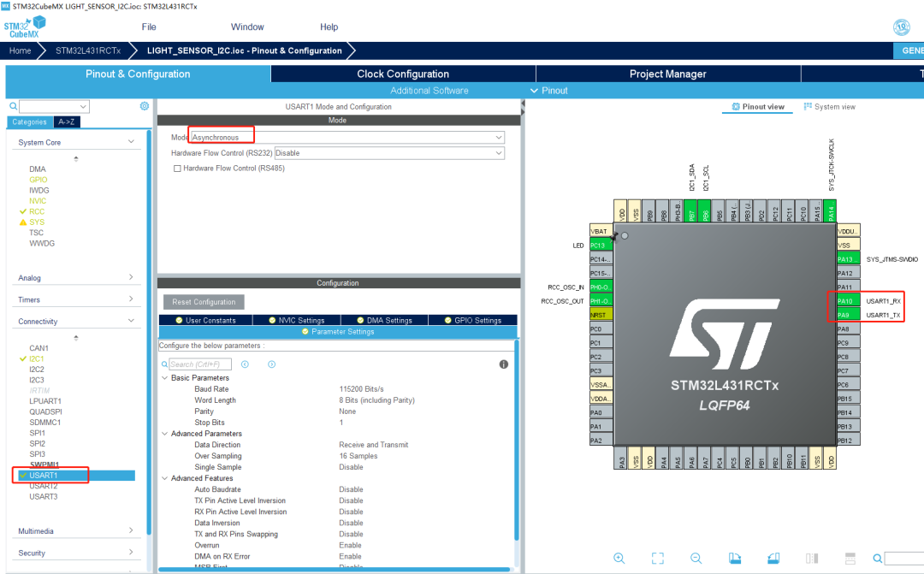Screen dimensions: 924x574
Task: Enable Hardware Flow Control (RS485) checkbox
Action: (x=177, y=169)
